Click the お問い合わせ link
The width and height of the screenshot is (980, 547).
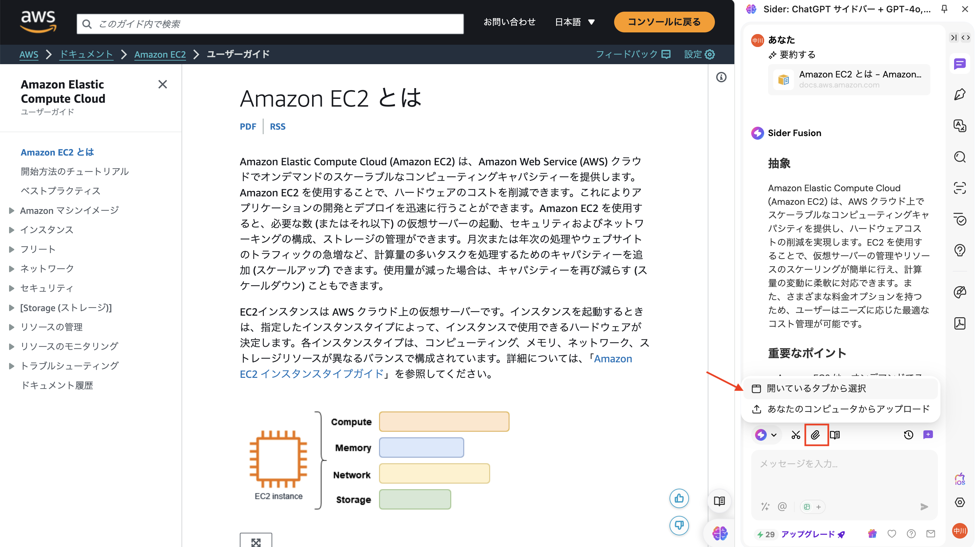point(509,22)
